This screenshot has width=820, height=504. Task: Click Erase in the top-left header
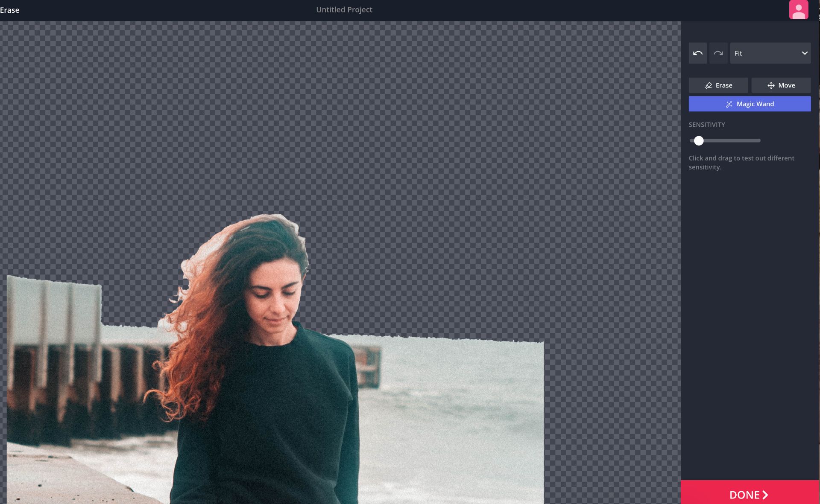click(9, 10)
